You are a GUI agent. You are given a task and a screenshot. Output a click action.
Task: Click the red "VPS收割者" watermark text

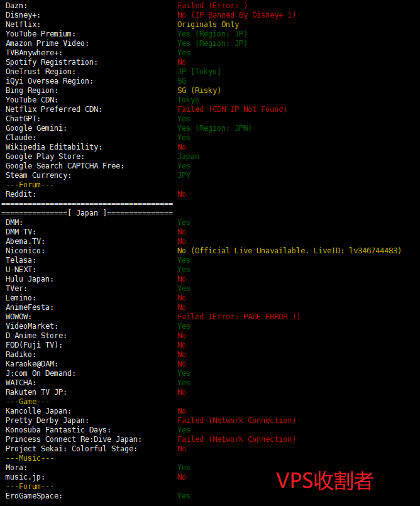click(x=325, y=481)
